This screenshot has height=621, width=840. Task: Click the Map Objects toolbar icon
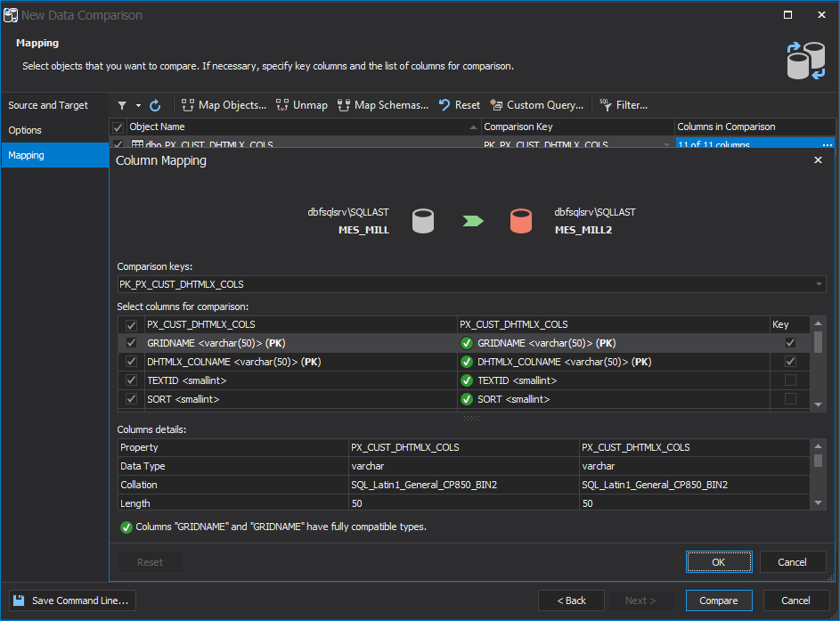[x=188, y=105]
